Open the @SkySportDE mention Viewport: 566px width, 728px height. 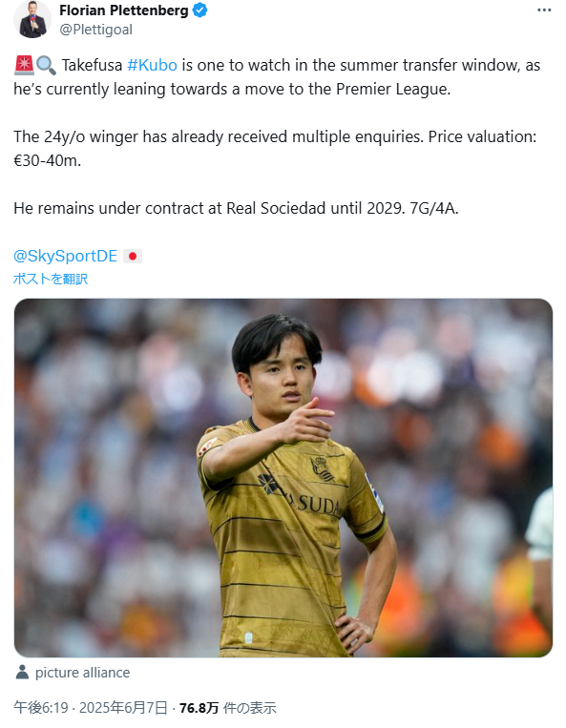[x=66, y=256]
